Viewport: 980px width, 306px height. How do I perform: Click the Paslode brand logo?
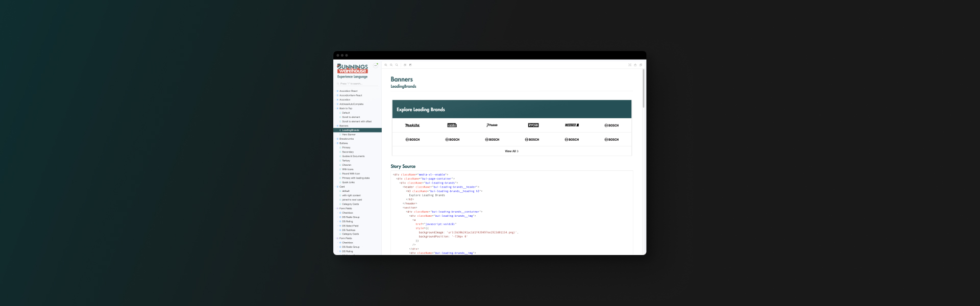tap(492, 125)
